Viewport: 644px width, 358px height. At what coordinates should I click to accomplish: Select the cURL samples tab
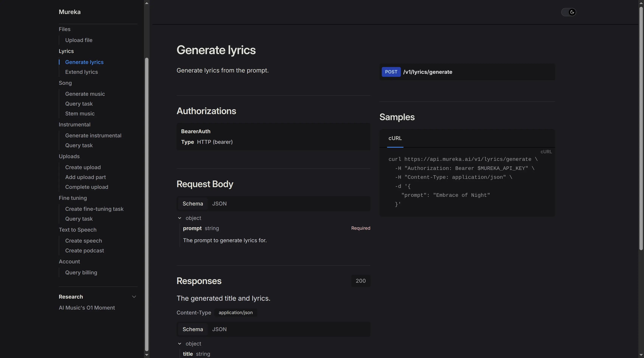point(395,138)
